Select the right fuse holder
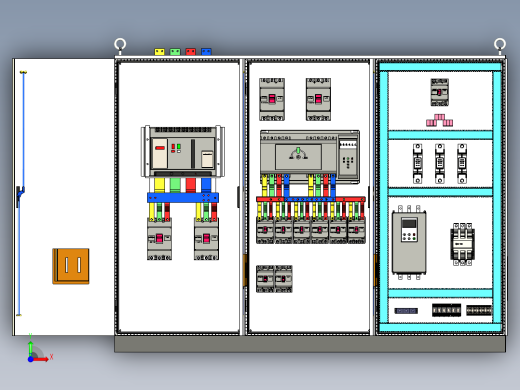This screenshot has height=390, width=520. [x=462, y=164]
